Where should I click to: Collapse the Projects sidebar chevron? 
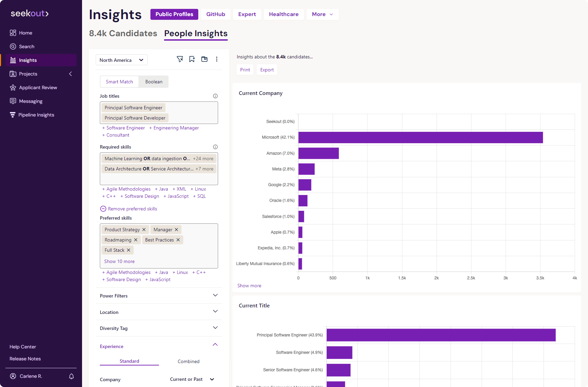point(70,74)
